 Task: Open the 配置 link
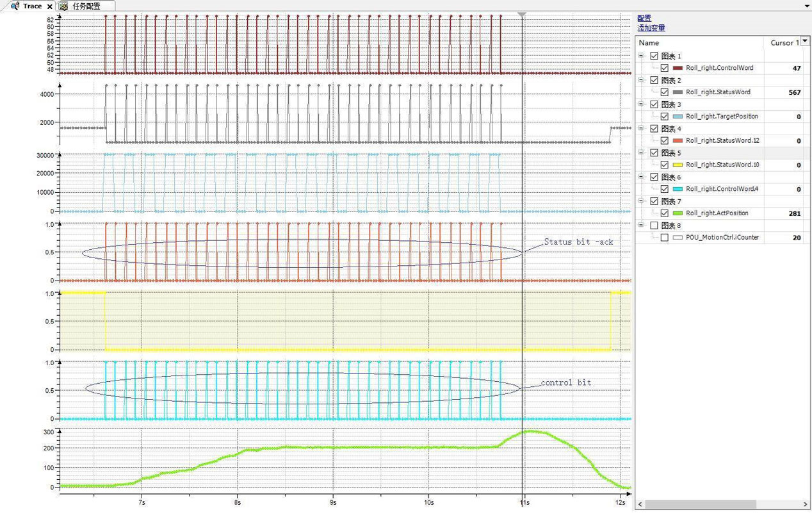(x=644, y=18)
